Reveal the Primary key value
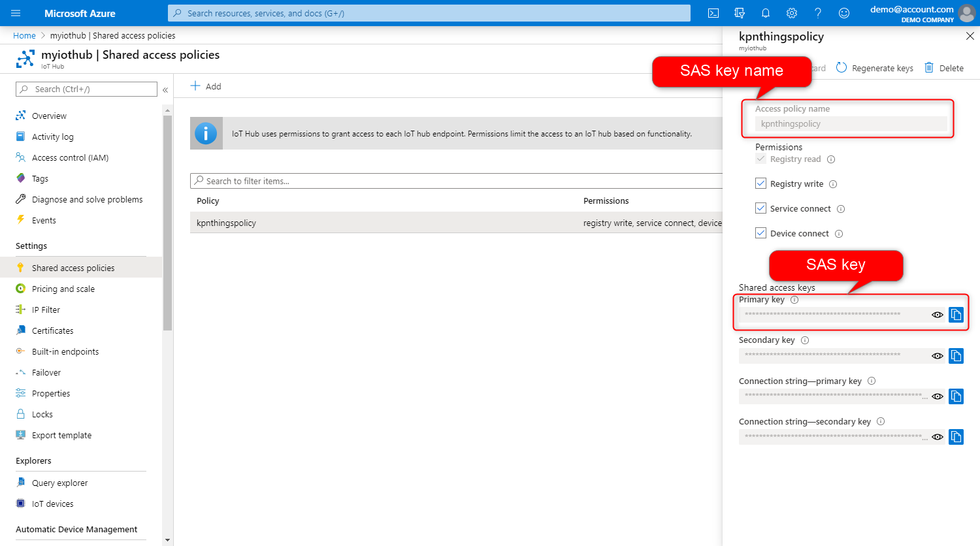 (x=938, y=315)
